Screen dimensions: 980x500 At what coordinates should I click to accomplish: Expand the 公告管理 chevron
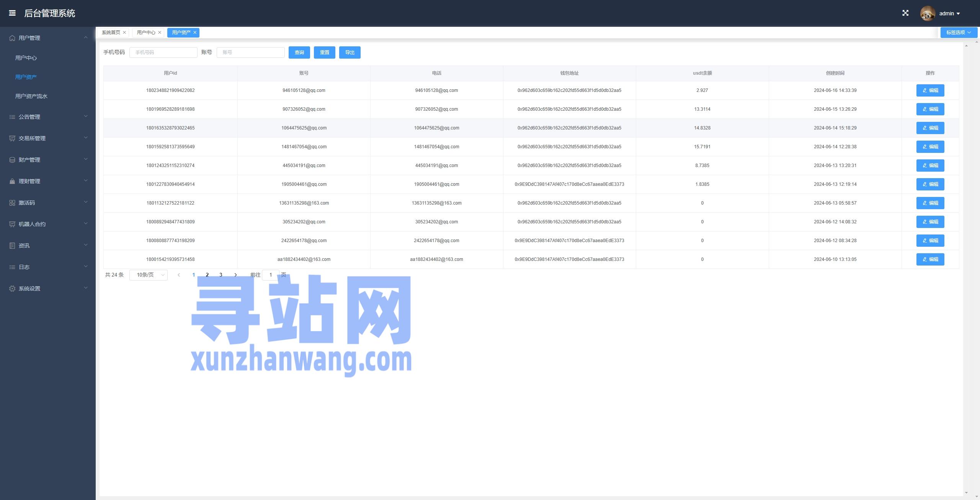click(86, 116)
